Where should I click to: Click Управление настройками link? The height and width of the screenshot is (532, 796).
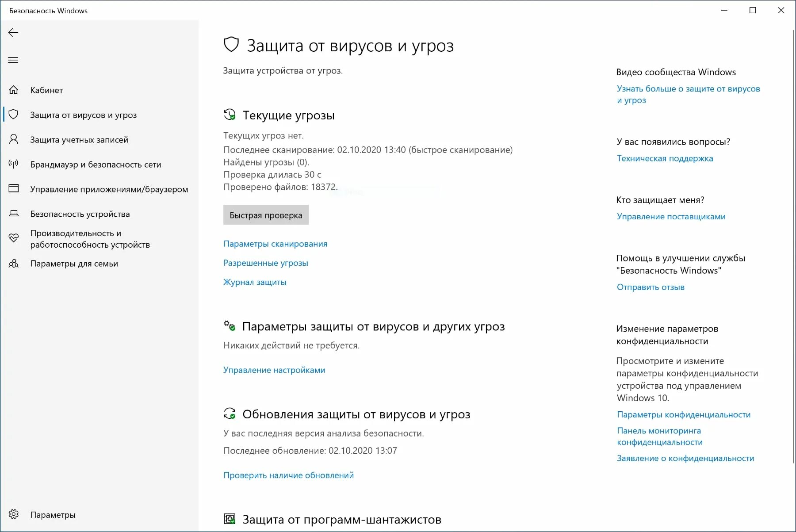[x=274, y=370]
